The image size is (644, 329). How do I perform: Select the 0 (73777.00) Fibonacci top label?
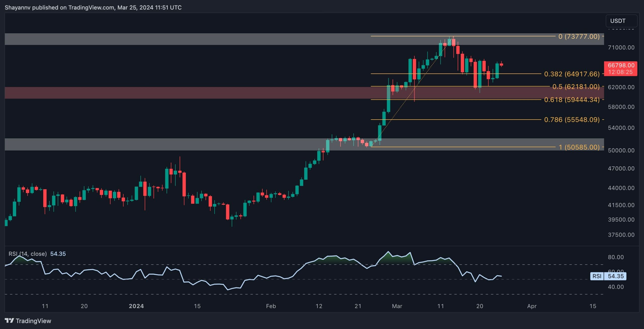[x=579, y=36]
